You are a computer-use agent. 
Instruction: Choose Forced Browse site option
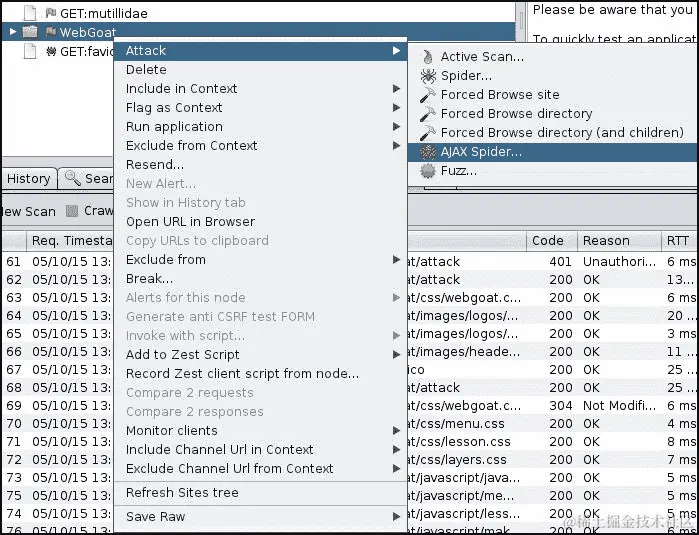click(x=553, y=95)
